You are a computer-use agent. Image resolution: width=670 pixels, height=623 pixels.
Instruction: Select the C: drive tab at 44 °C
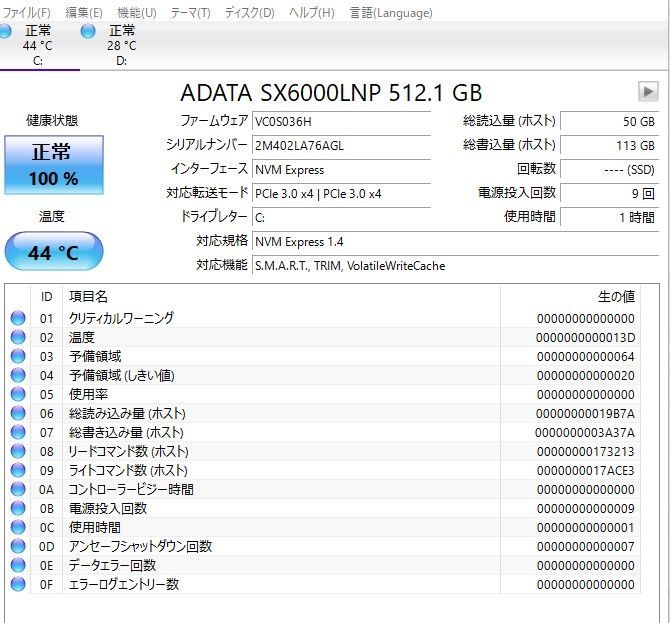(x=38, y=46)
